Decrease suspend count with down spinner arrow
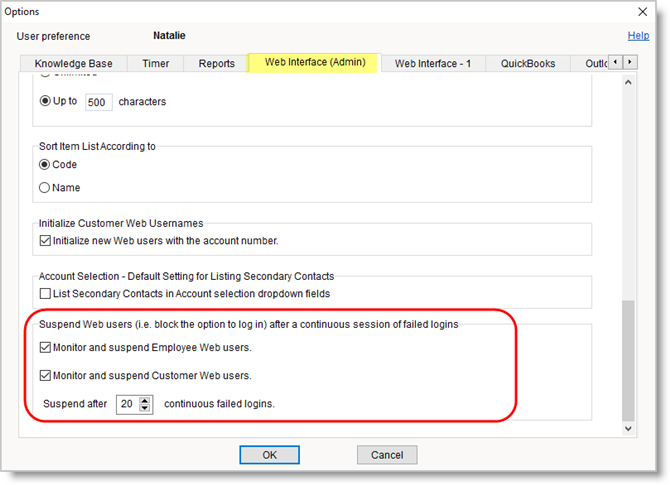This screenshot has height=485, width=670. click(x=146, y=408)
